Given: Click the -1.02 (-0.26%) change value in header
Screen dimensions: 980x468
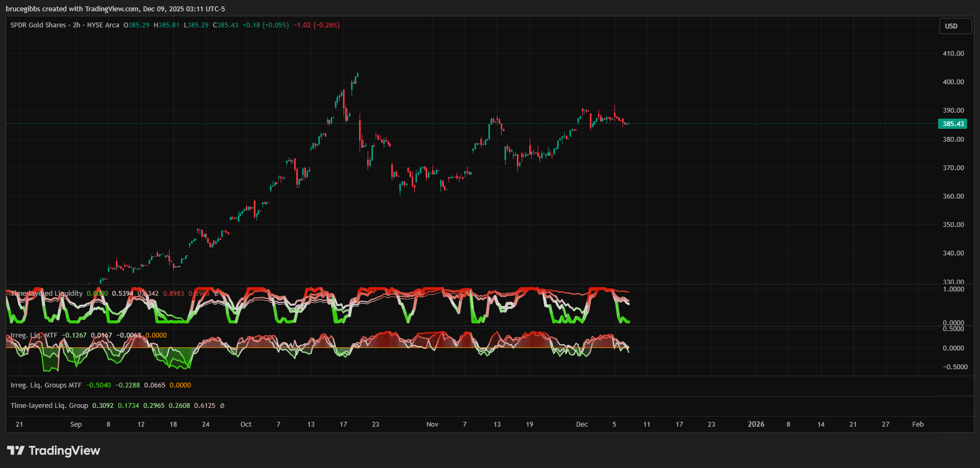Looking at the screenshot, I should click(x=316, y=25).
